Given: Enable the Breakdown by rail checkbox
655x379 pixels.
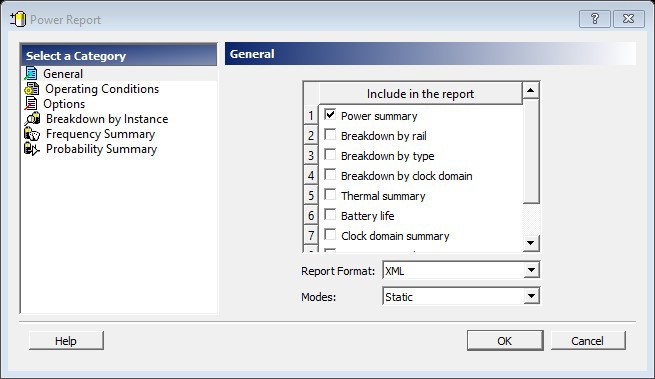Looking at the screenshot, I should tap(330, 135).
